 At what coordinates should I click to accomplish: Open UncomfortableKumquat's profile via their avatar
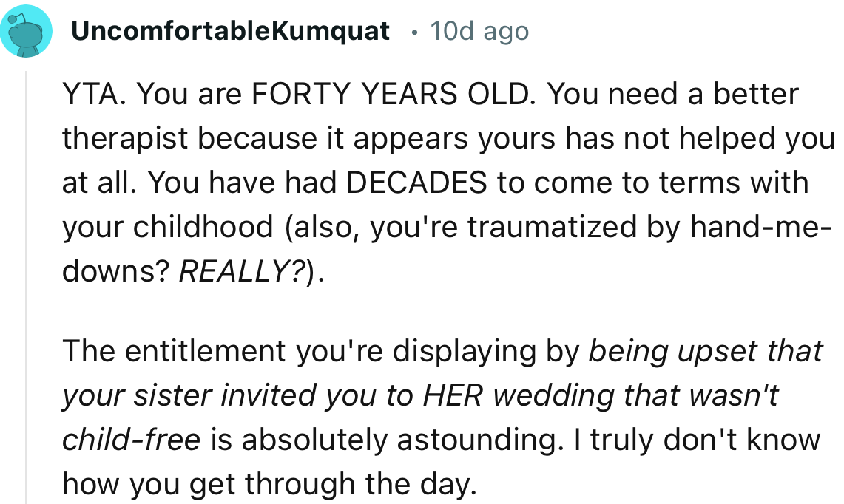[27, 30]
